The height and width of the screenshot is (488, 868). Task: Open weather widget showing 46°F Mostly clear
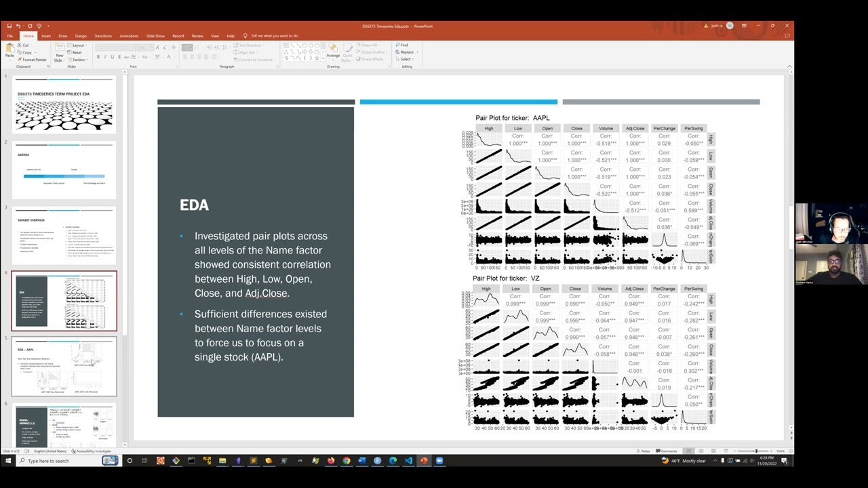(684, 461)
